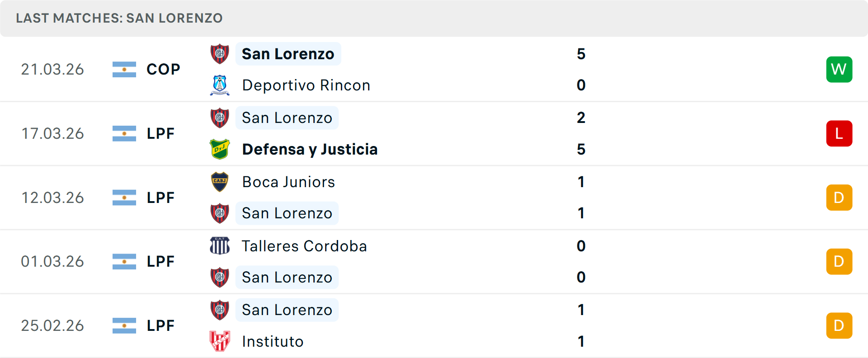Screen dimensions: 868x358
Task: Open the Deportivo Rincon team link
Action: pyautogui.click(x=306, y=85)
